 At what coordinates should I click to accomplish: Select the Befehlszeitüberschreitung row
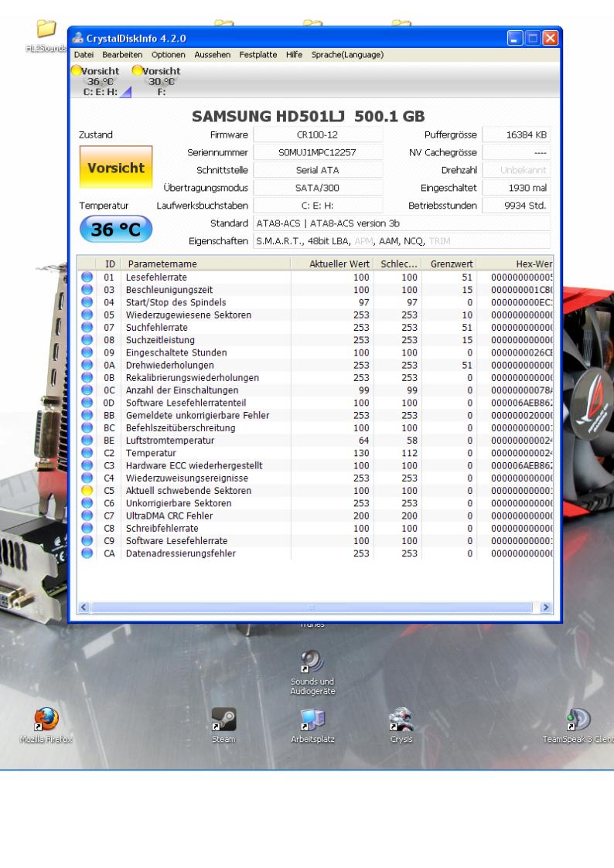(x=315, y=428)
